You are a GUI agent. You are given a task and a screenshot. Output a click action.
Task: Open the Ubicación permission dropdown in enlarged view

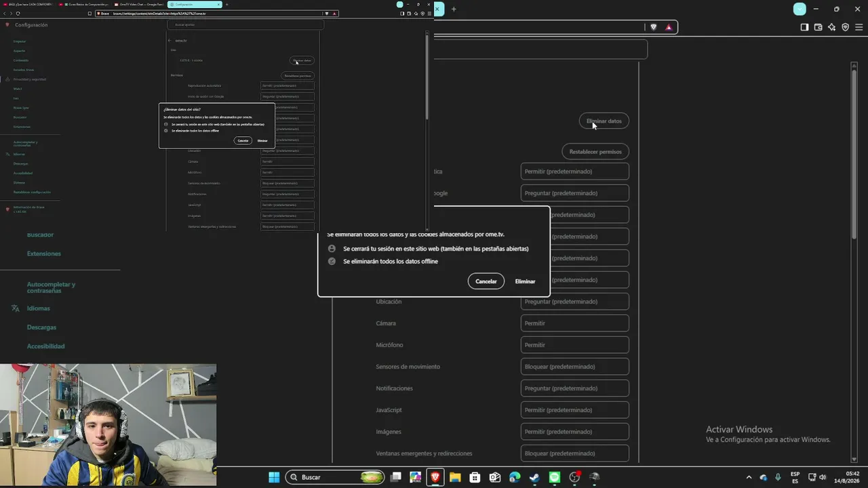tap(574, 302)
